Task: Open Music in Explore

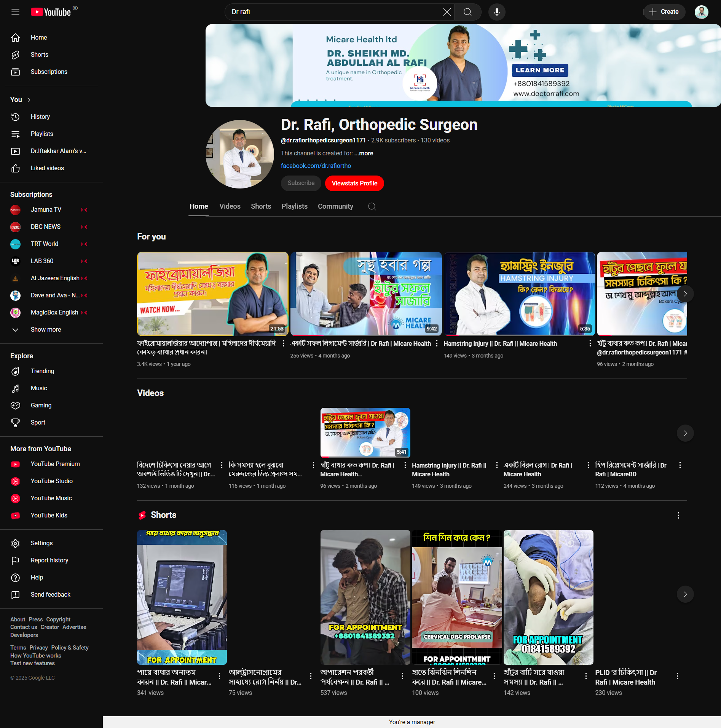Action: (x=51, y=388)
